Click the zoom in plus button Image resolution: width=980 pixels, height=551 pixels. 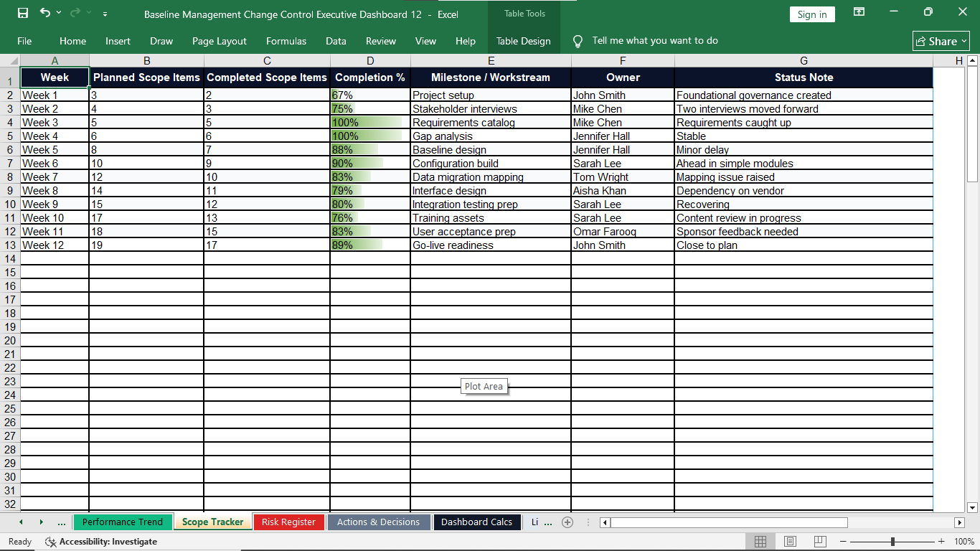click(941, 542)
